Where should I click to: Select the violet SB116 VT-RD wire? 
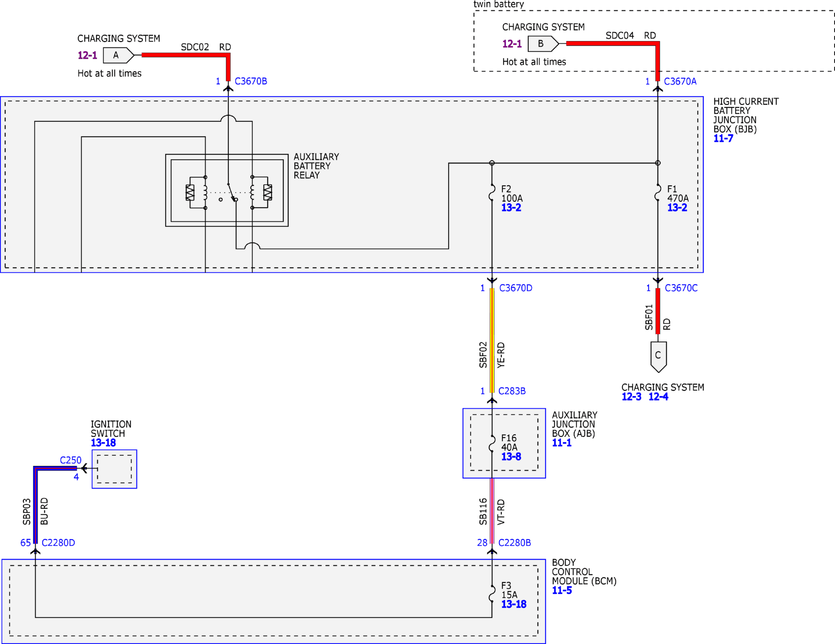point(492,511)
